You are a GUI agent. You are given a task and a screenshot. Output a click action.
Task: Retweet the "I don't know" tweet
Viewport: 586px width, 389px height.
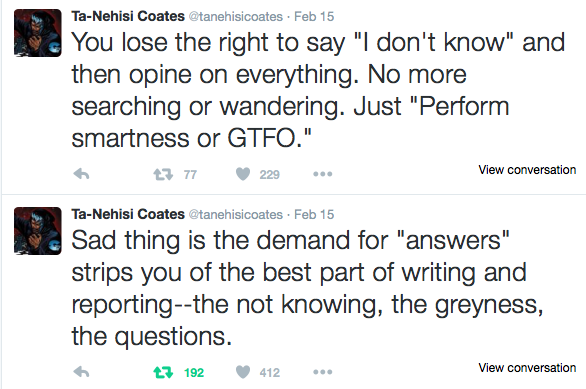coord(163,174)
